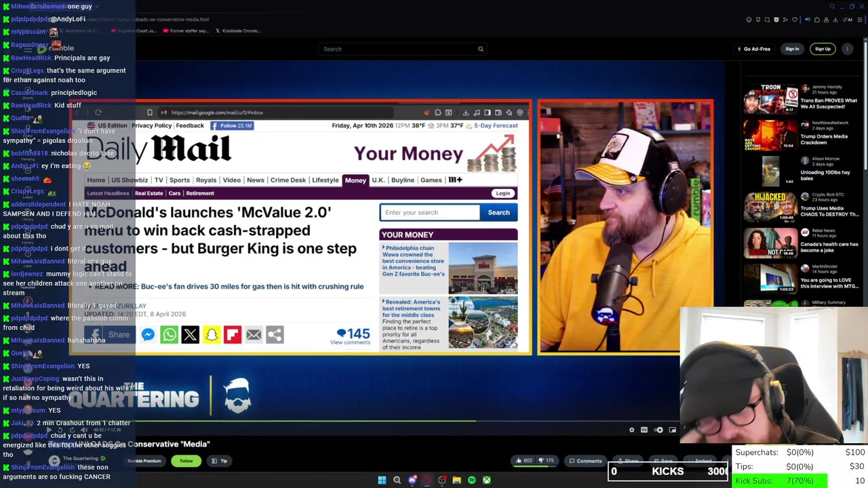Viewport: 868px width, 488px height.
Task: Click the Daily Mail Login button
Action: tap(502, 193)
